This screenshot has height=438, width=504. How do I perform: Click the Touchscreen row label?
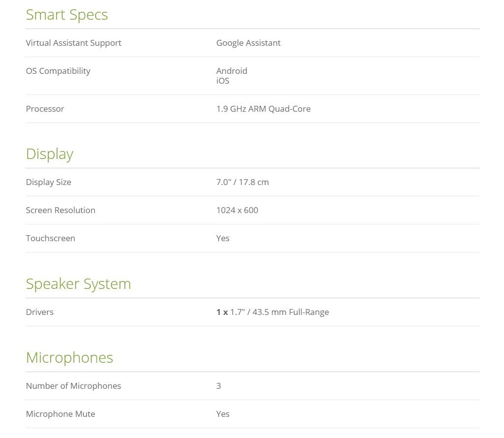[50, 238]
